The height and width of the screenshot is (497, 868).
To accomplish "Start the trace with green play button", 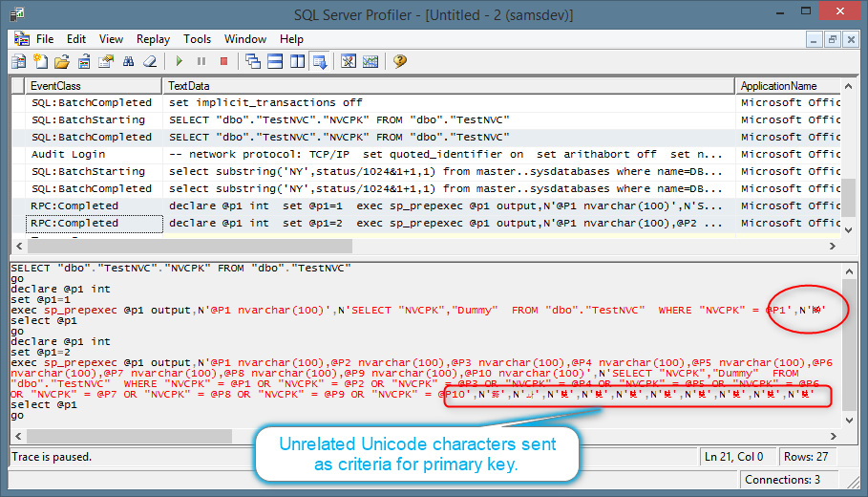I will pyautogui.click(x=179, y=61).
